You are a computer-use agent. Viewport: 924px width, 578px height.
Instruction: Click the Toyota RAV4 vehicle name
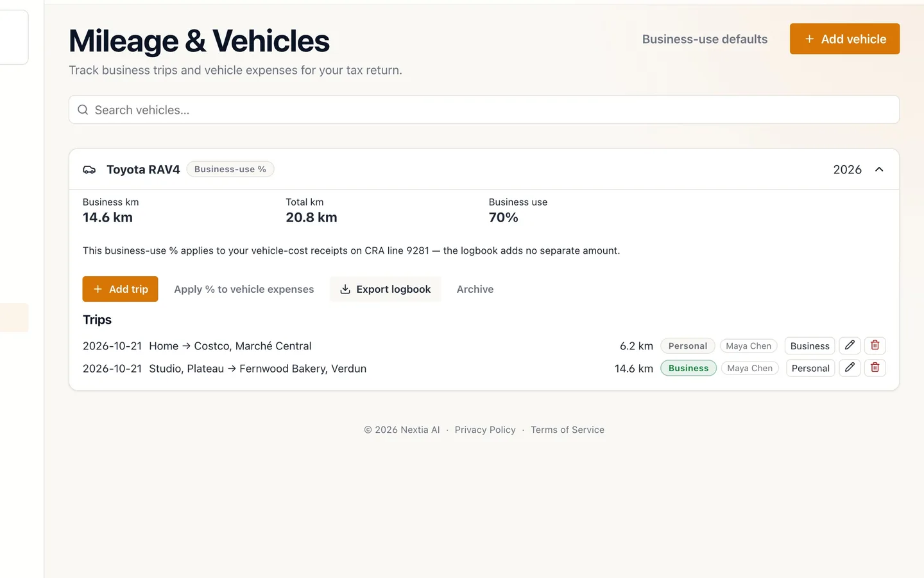point(143,170)
